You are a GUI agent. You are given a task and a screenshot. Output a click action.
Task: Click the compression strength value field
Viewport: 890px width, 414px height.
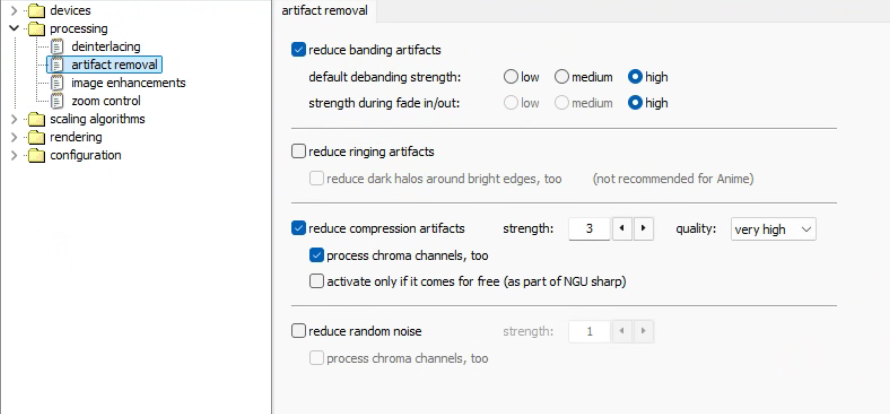[x=589, y=229]
